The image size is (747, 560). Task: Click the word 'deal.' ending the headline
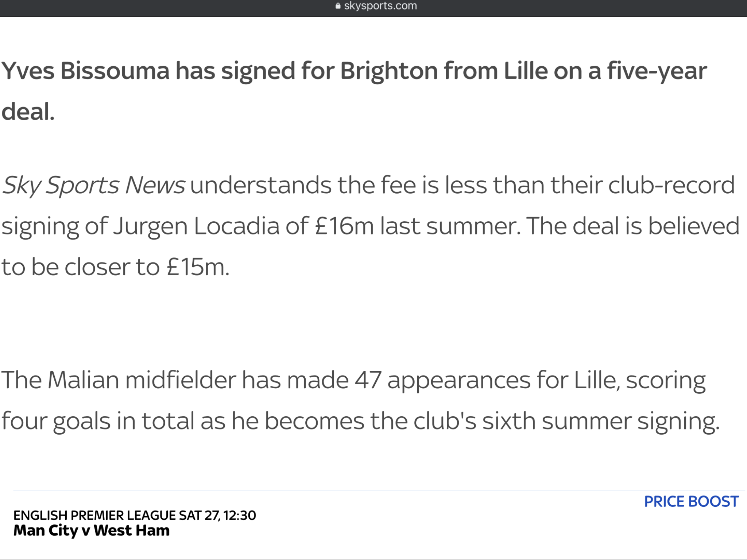coord(28,112)
